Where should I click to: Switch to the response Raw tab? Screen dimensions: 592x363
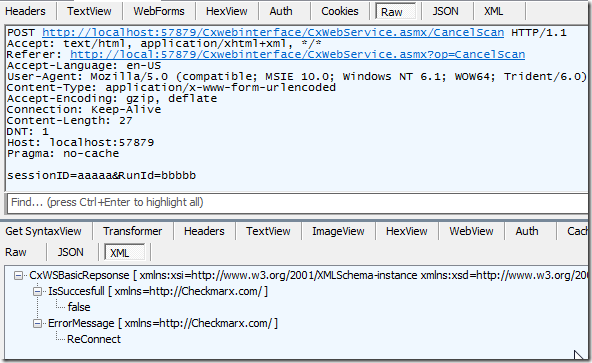point(16,252)
